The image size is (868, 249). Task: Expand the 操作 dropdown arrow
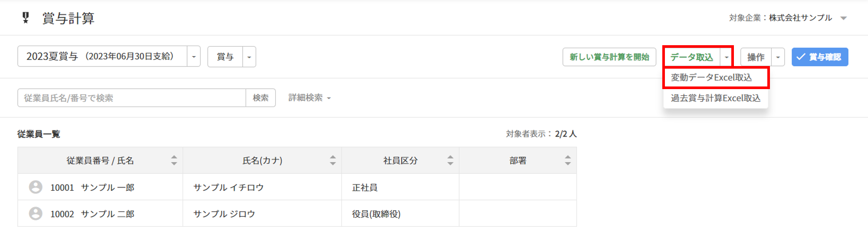(778, 57)
